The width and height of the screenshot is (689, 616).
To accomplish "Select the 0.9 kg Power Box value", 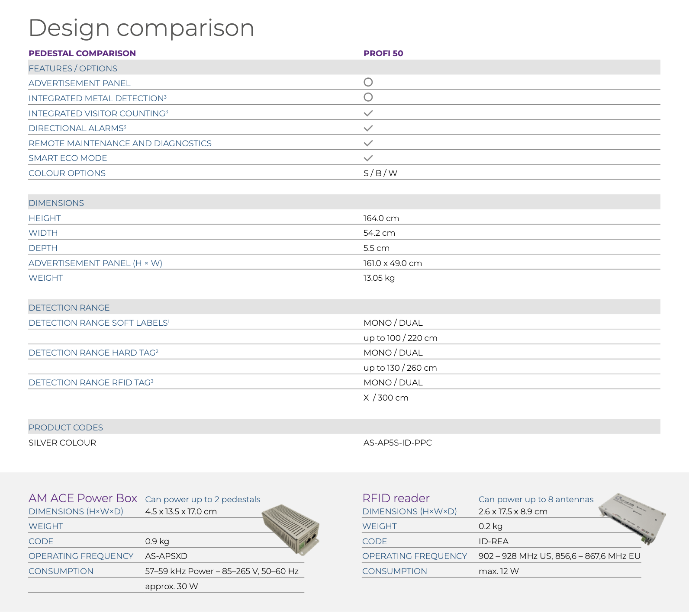I will [x=157, y=541].
